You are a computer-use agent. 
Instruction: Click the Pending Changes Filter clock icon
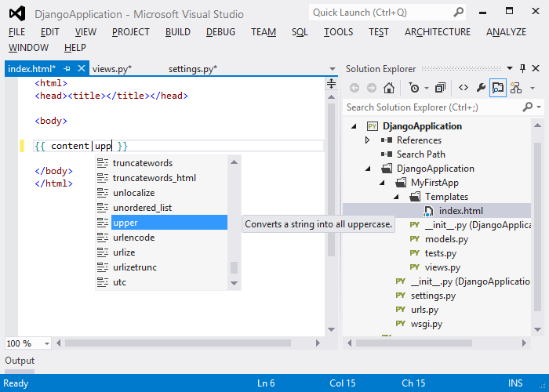pyautogui.click(x=414, y=88)
